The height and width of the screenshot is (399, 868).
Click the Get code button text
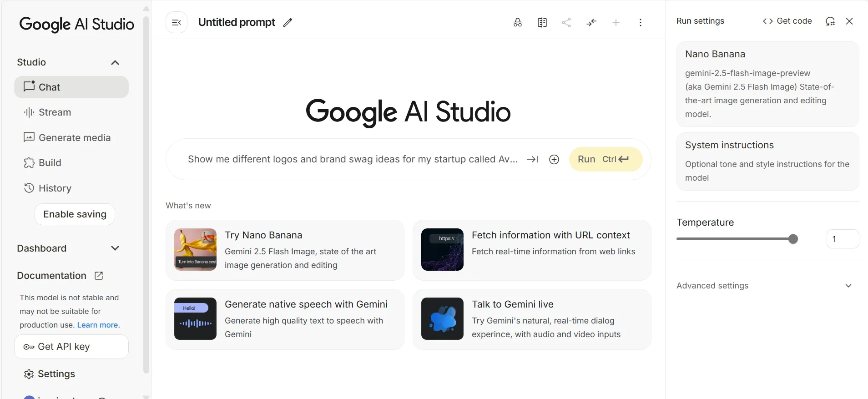pos(794,21)
